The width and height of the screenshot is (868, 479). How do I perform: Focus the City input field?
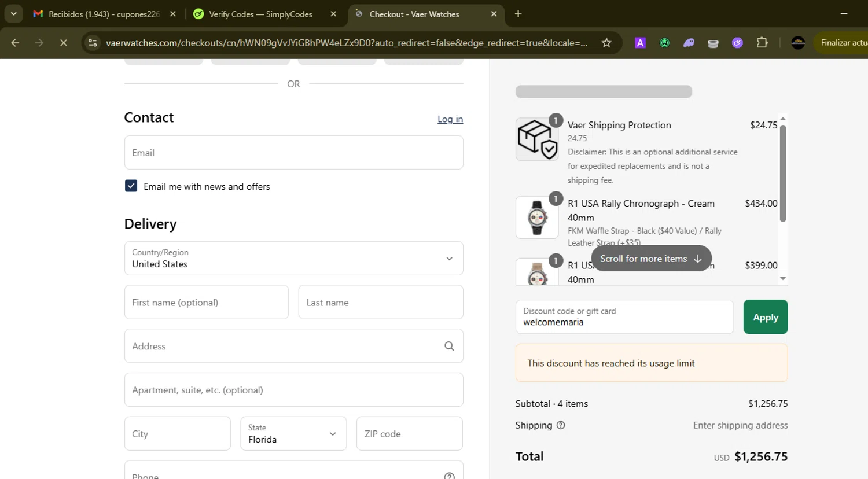[178, 433]
